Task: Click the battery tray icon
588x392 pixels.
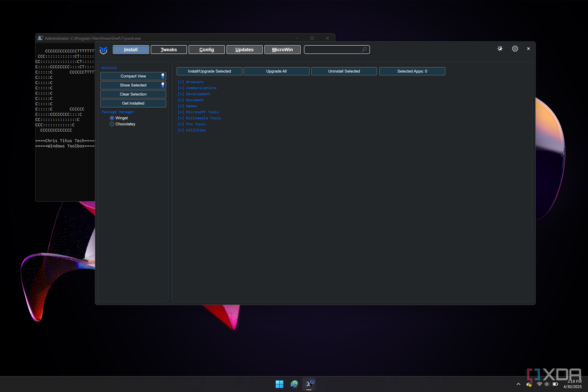Action: pyautogui.click(x=555, y=384)
